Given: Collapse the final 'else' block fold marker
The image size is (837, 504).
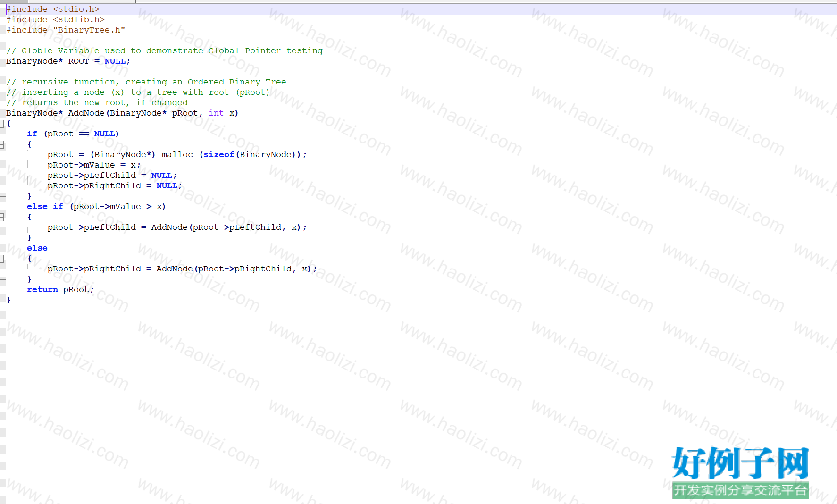Looking at the screenshot, I should click(2, 259).
